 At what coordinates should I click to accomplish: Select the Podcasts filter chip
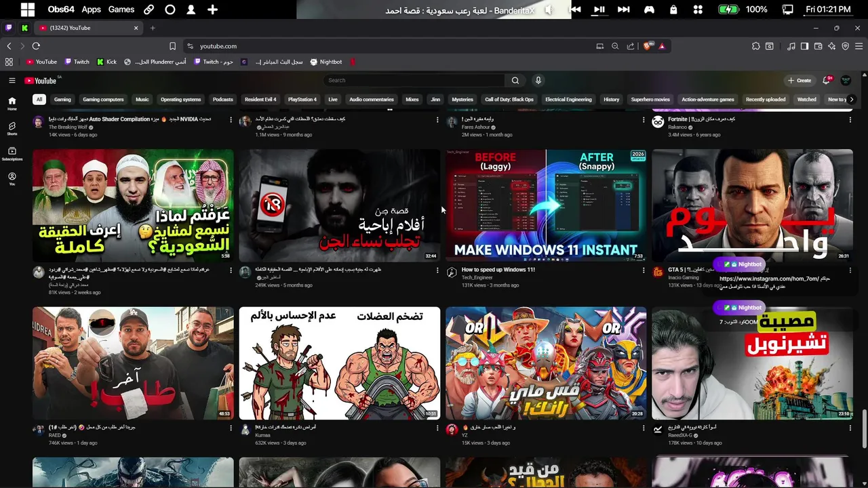pos(222,100)
